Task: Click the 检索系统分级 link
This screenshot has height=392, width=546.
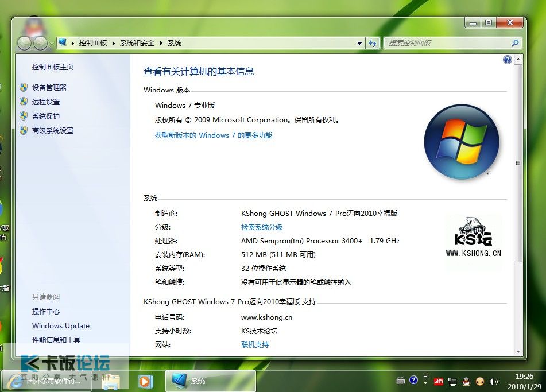Action: 261,227
